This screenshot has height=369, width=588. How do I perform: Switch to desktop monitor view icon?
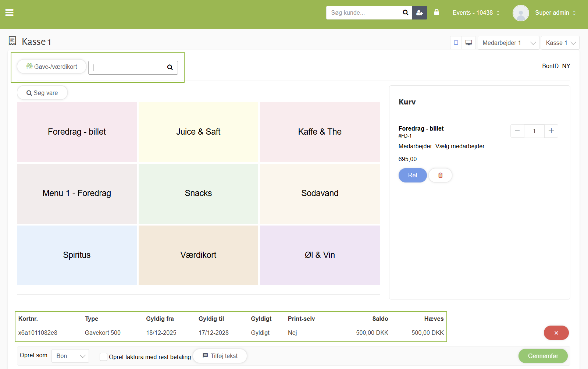[468, 43]
